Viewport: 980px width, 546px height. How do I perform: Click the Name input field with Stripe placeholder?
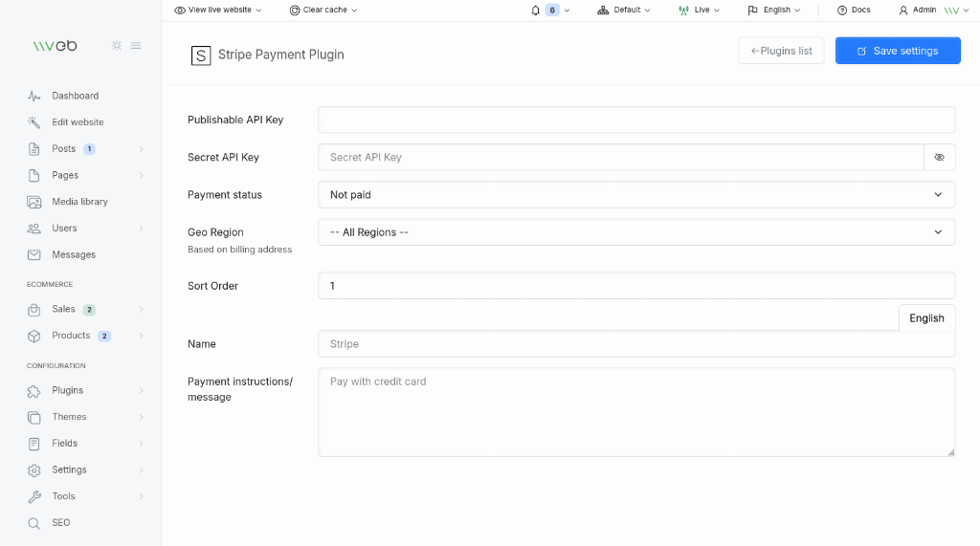pos(636,344)
